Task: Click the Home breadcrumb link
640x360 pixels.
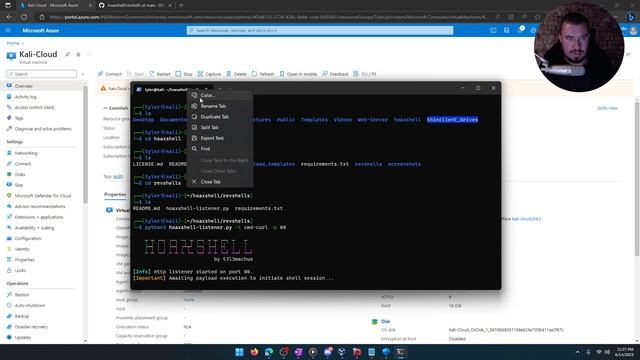Action: pyautogui.click(x=13, y=43)
